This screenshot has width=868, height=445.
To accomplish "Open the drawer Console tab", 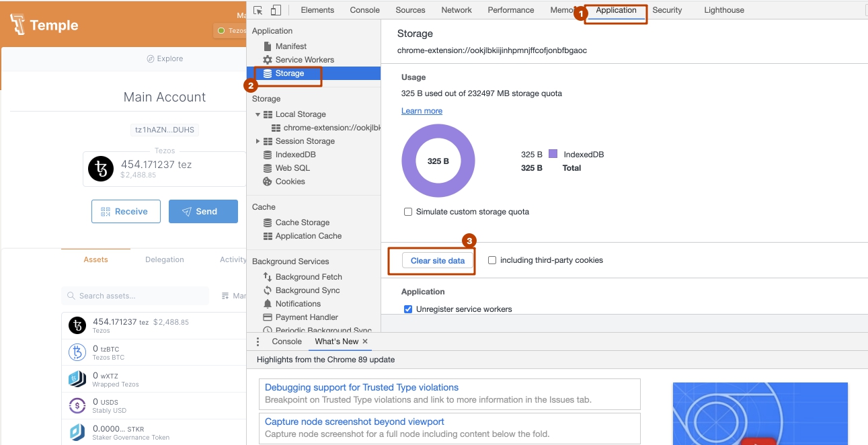I will [286, 341].
